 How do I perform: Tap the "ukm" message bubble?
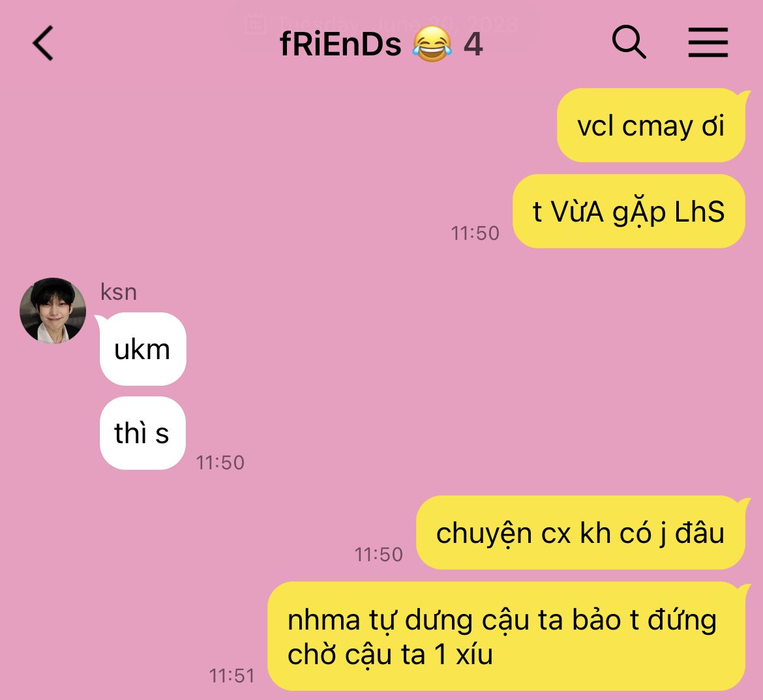143,349
